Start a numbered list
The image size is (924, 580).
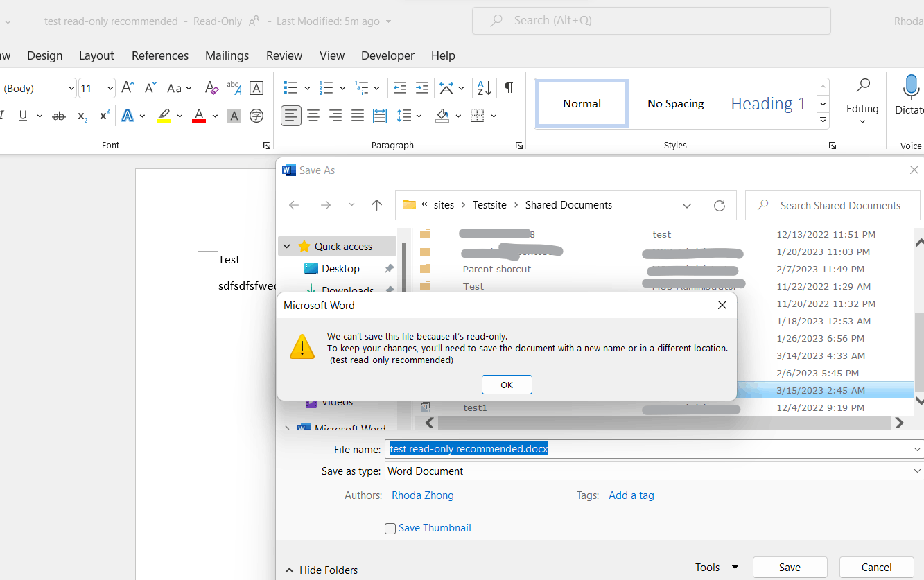click(x=326, y=88)
